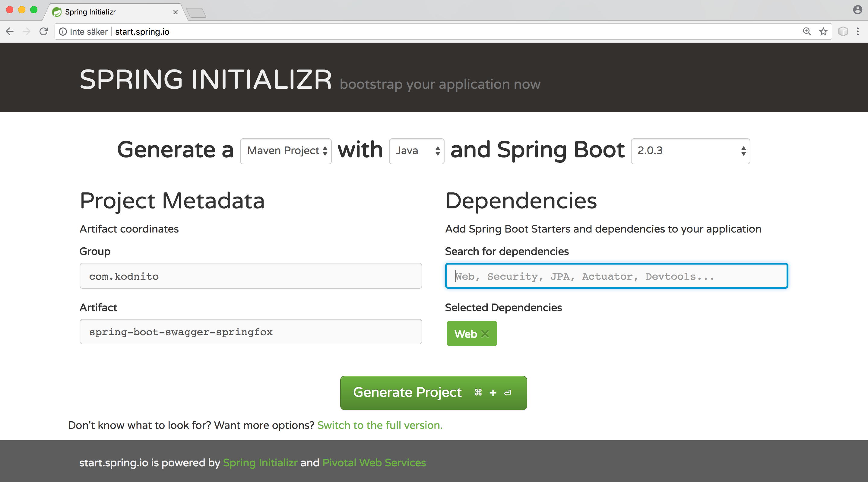This screenshot has width=868, height=482.
Task: Click the Spring leaf icon in the tab
Action: (57, 11)
